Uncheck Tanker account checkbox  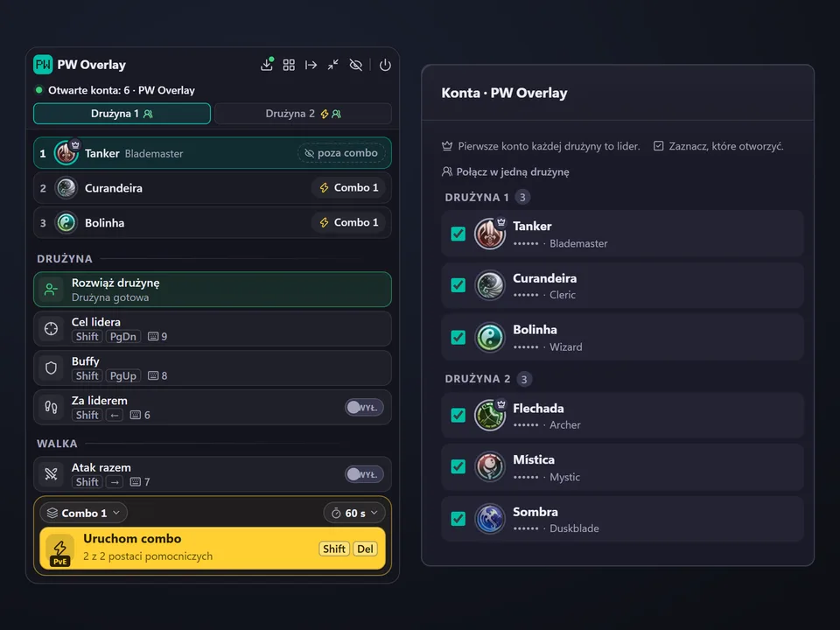(x=458, y=234)
